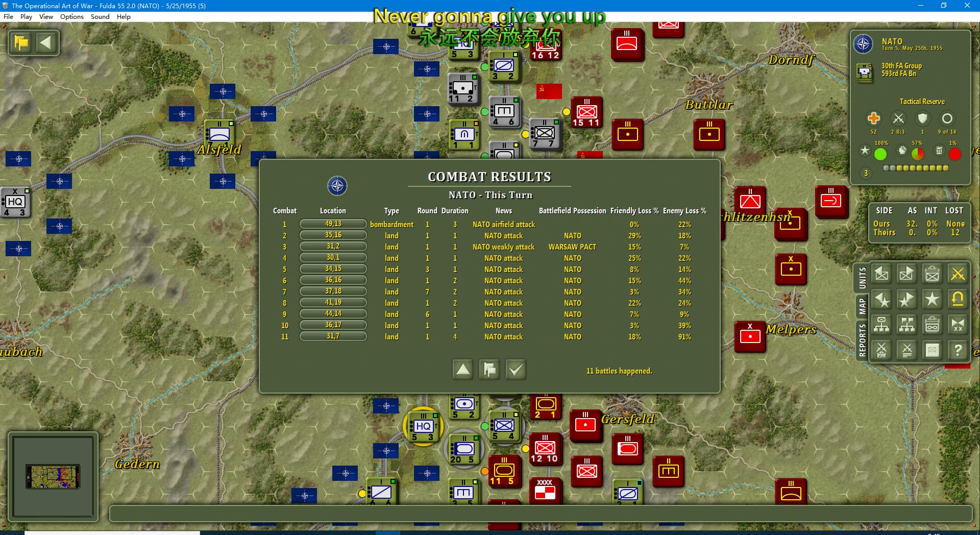Confirm Combat Results with the checkmark button

point(516,369)
